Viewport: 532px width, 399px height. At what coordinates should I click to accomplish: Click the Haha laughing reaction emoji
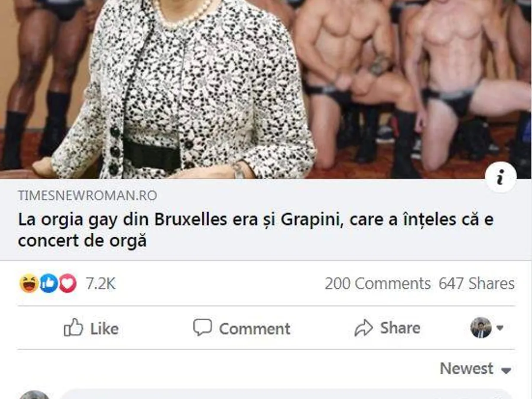pyautogui.click(x=29, y=283)
